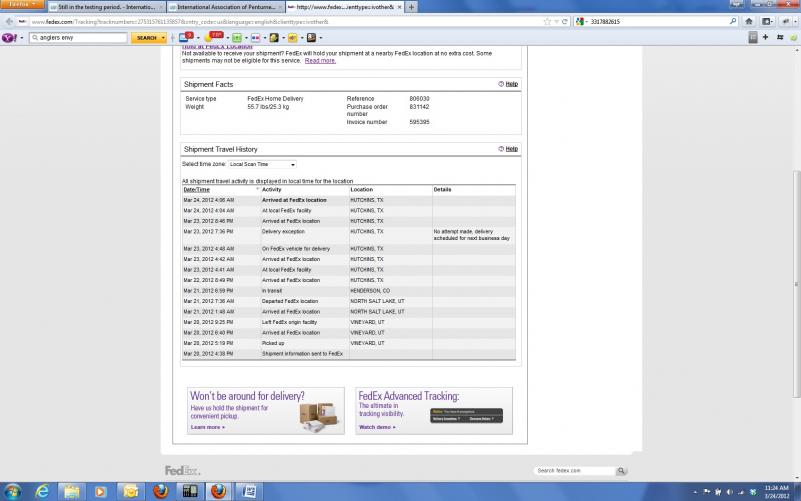The width and height of the screenshot is (801, 501).
Task: Click the magnifier icon in the Google search box
Action: coord(733,21)
